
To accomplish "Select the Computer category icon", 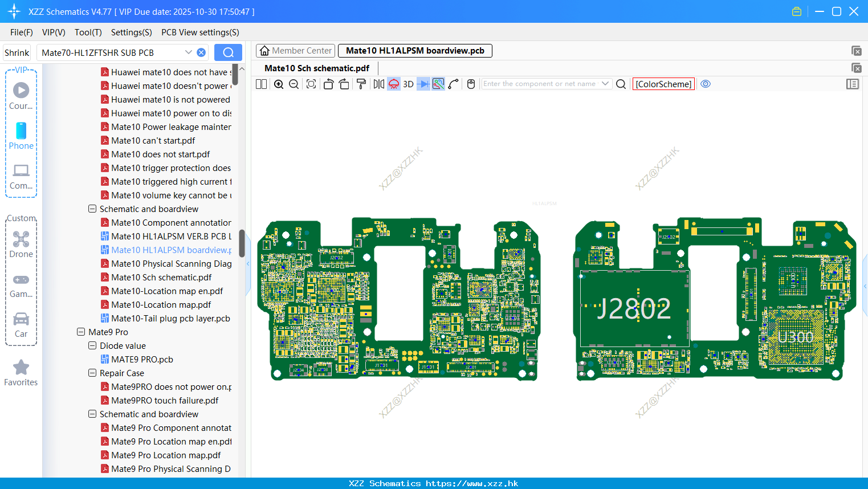I will tap(21, 176).
